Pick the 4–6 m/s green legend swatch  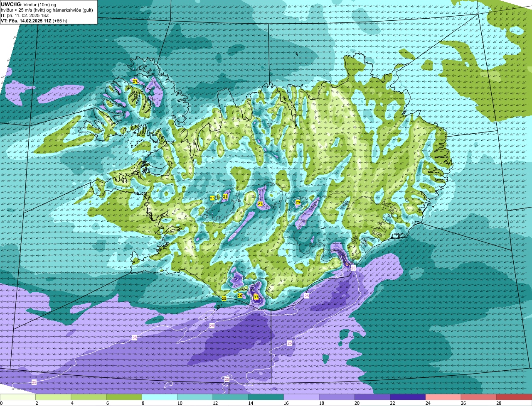tap(89, 397)
